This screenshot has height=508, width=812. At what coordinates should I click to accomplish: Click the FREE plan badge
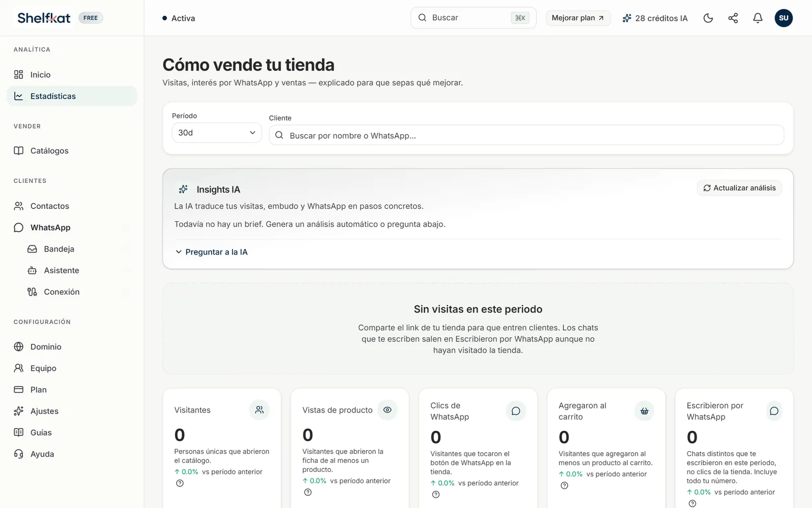90,18
